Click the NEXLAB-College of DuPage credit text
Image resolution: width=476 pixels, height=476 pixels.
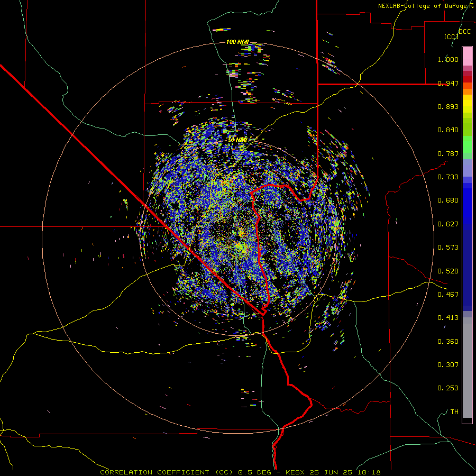[x=425, y=6]
